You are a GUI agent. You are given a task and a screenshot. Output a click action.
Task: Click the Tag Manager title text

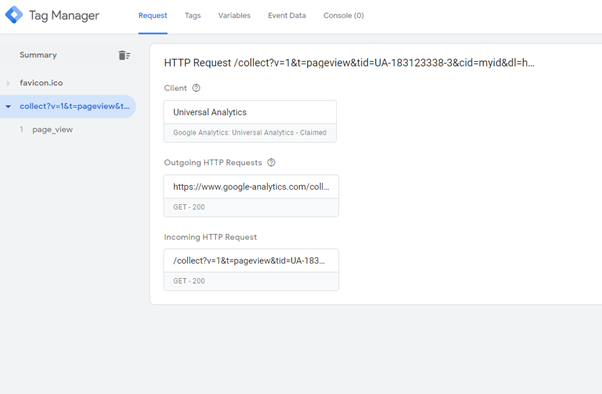[64, 15]
